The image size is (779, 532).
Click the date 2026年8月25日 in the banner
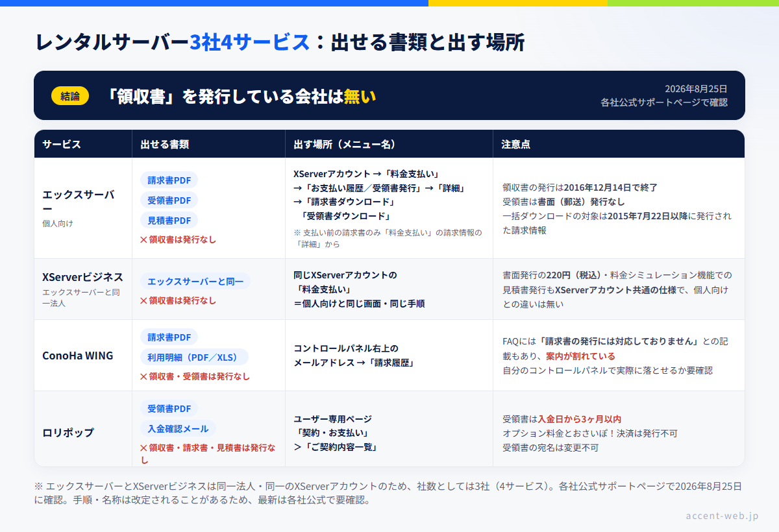coord(696,88)
